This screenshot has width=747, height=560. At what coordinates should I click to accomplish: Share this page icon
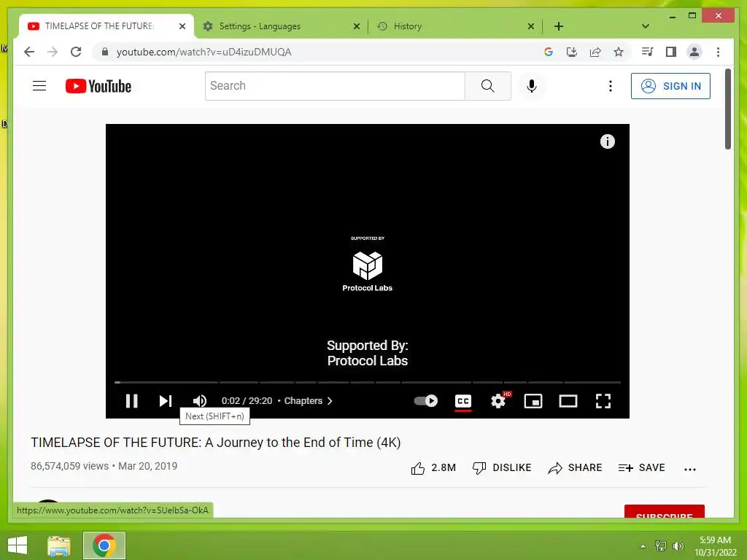click(595, 52)
